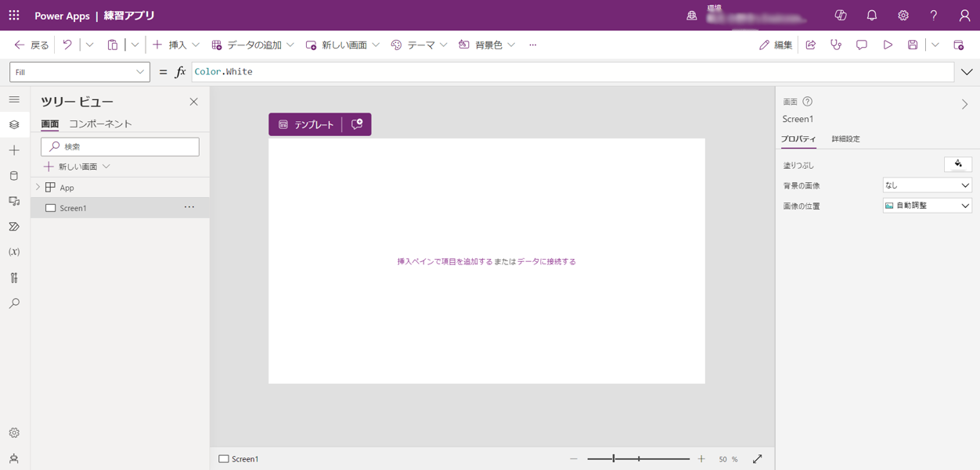Viewport: 980px width, 470px height.
Task: Open the Power Automate icon in left rail
Action: (x=14, y=227)
